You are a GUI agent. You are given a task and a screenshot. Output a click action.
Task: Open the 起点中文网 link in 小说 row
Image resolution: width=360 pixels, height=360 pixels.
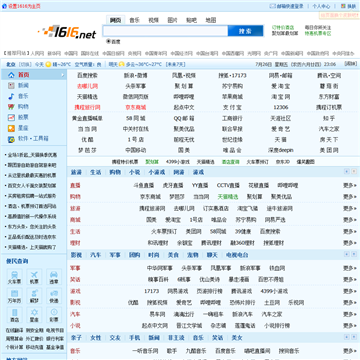pos(155,325)
